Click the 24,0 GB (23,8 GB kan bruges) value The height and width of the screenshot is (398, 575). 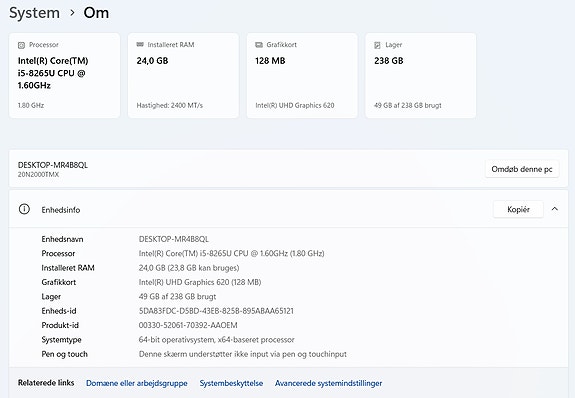(x=189, y=268)
